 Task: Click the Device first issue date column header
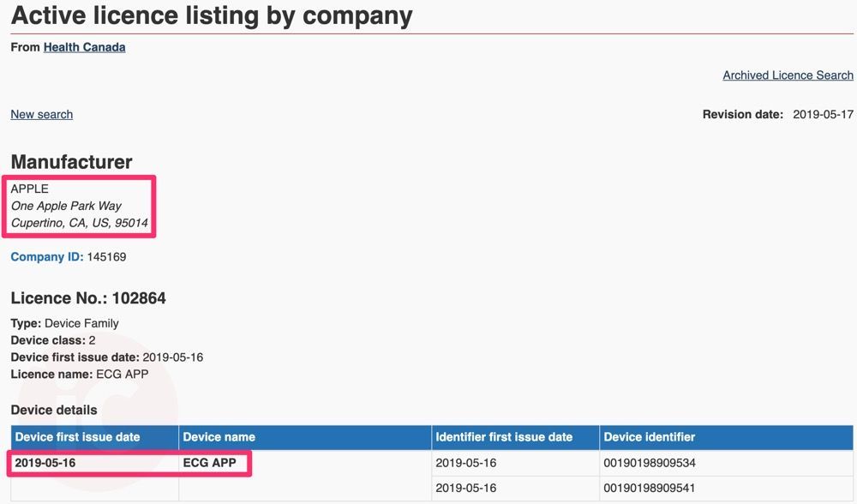pyautogui.click(x=77, y=437)
